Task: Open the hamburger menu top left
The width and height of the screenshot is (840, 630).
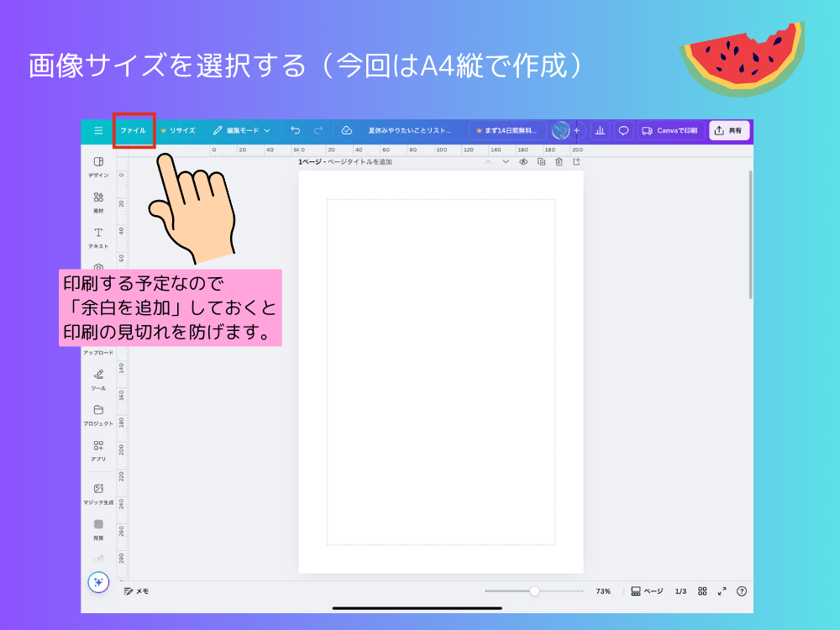Action: (100, 130)
